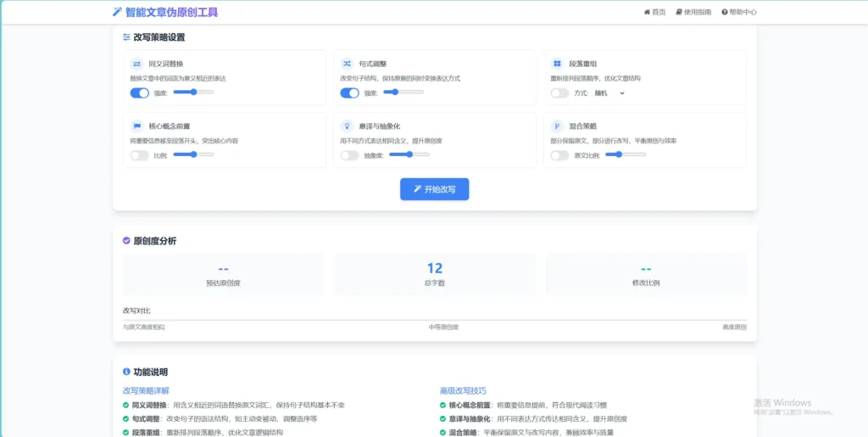Screen dimensions: 868x437
Task: Click the green check icon before 句式调整 explanation
Action: point(126,418)
